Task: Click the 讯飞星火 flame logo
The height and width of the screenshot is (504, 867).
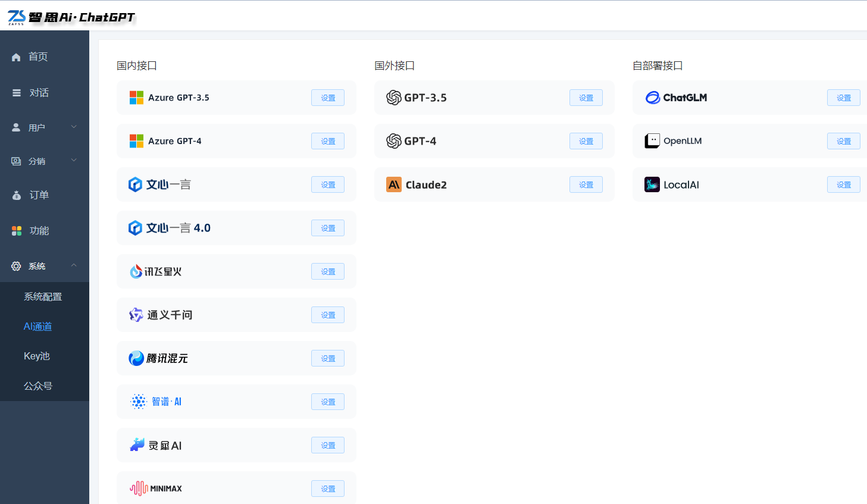Action: point(136,271)
